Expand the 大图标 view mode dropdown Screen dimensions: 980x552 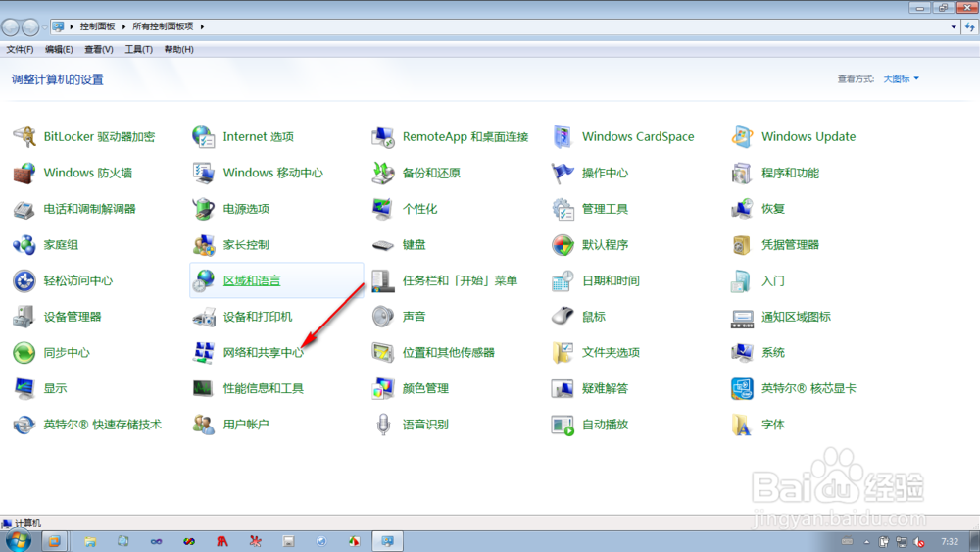[x=901, y=78]
